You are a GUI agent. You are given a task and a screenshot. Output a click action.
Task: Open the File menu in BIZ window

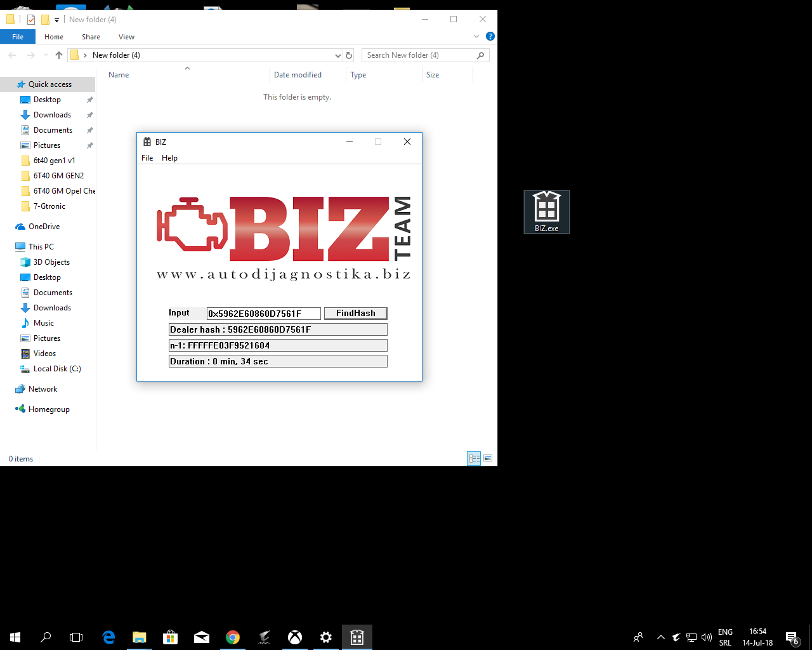(147, 158)
